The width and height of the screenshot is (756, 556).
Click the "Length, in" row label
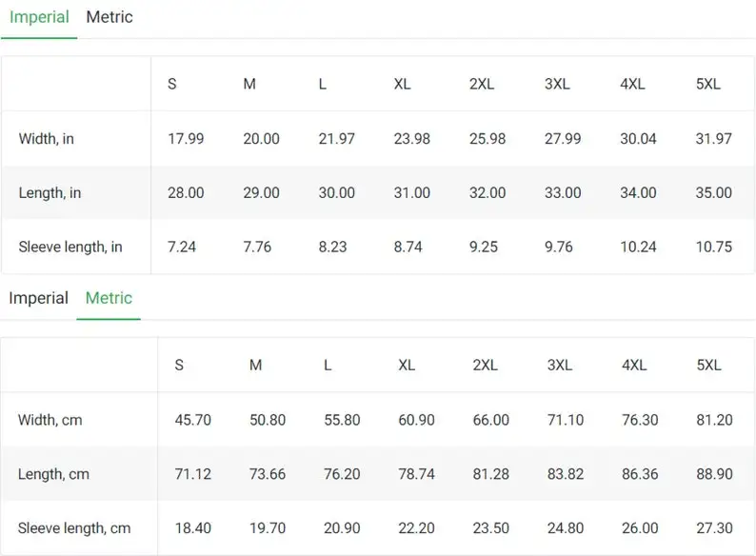tap(50, 193)
